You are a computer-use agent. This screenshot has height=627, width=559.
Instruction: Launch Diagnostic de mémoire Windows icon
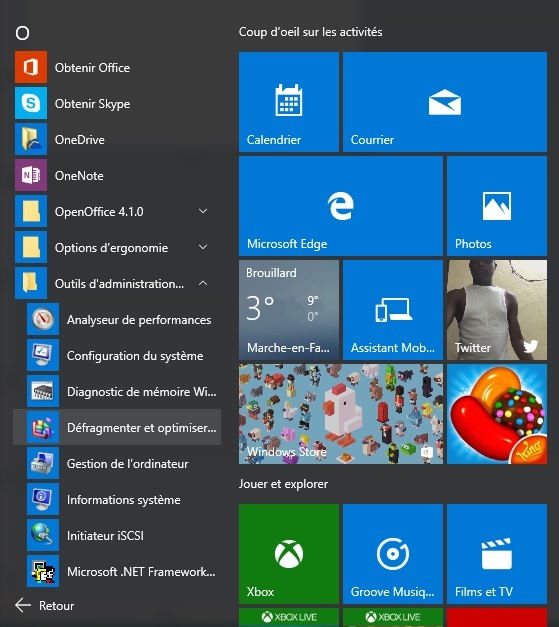tap(43, 391)
